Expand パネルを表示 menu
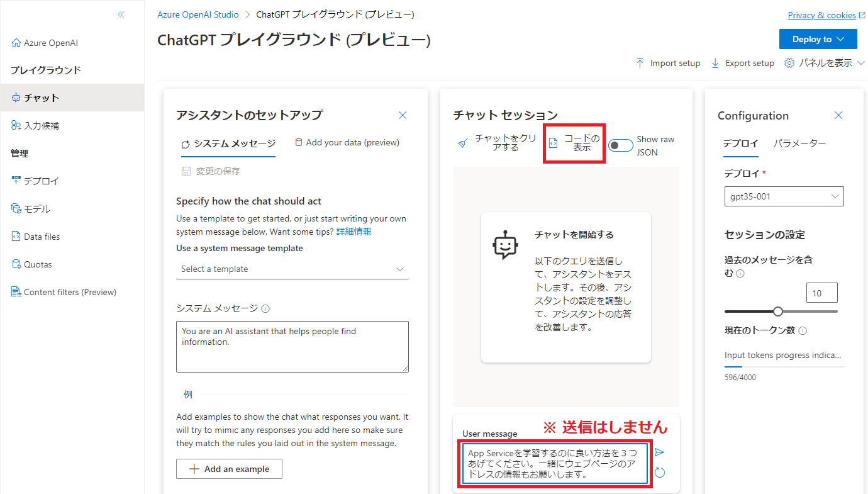Viewport: 868px width, 494px height. click(825, 63)
